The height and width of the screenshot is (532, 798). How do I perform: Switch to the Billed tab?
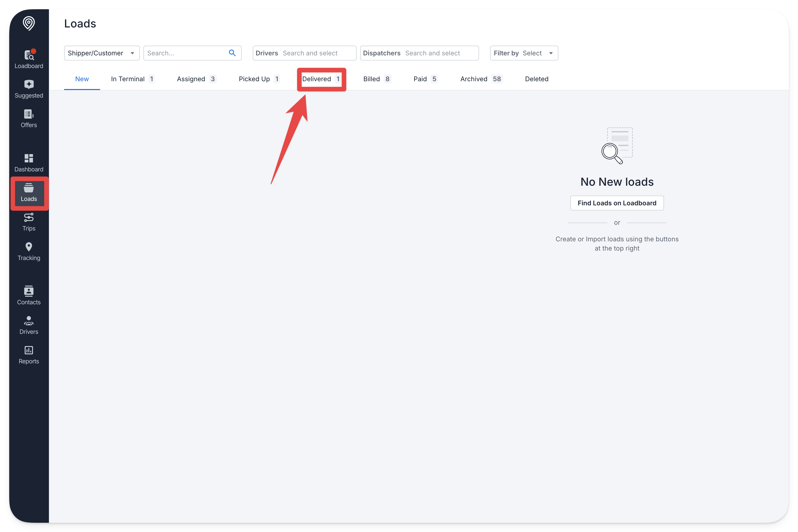377,79
